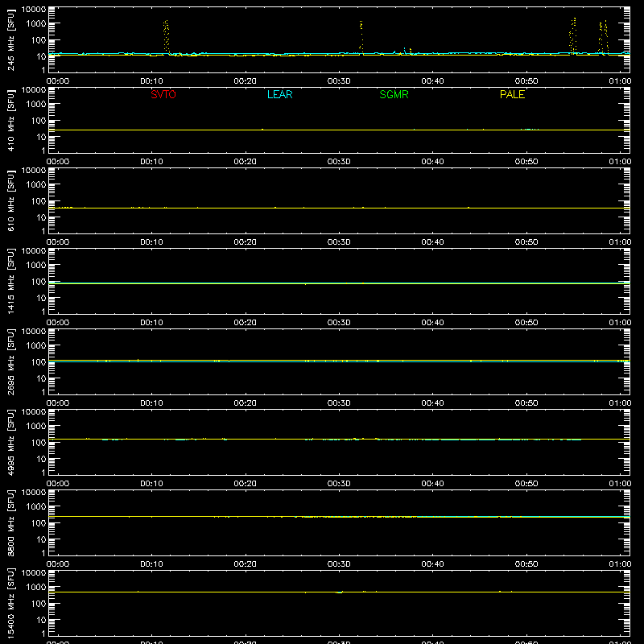
Task: Click the 00:20 tick label under the 410 MHz plot
Action: (246, 162)
